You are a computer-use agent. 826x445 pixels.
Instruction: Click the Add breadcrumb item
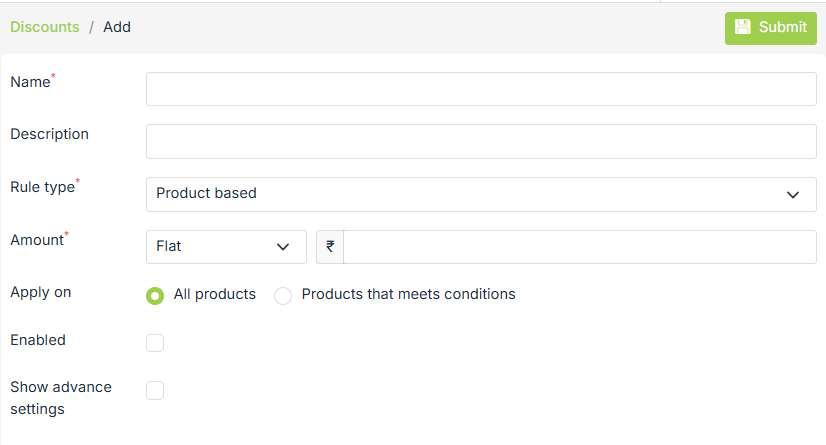[x=117, y=27]
